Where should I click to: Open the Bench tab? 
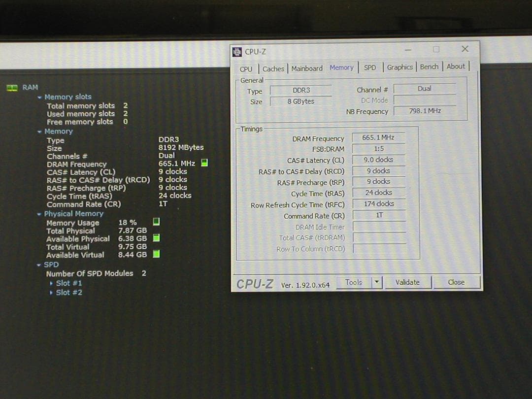point(429,67)
